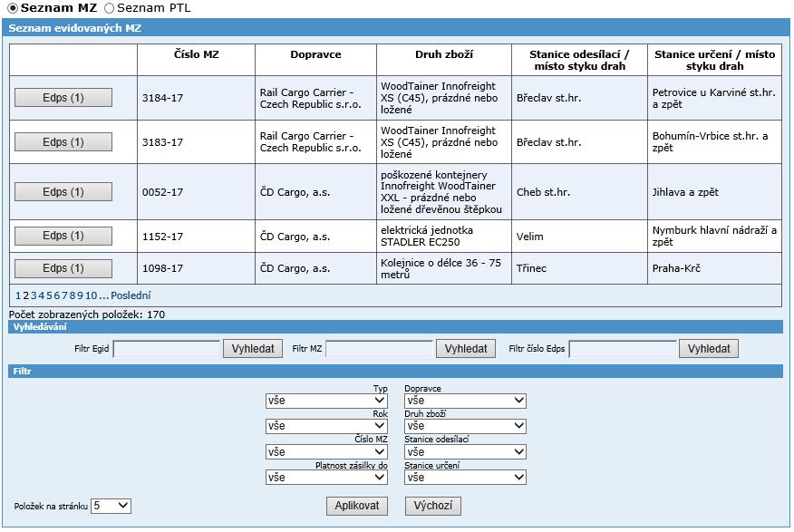Go to page 4 of results
The height and width of the screenshot is (532, 794).
point(42,295)
